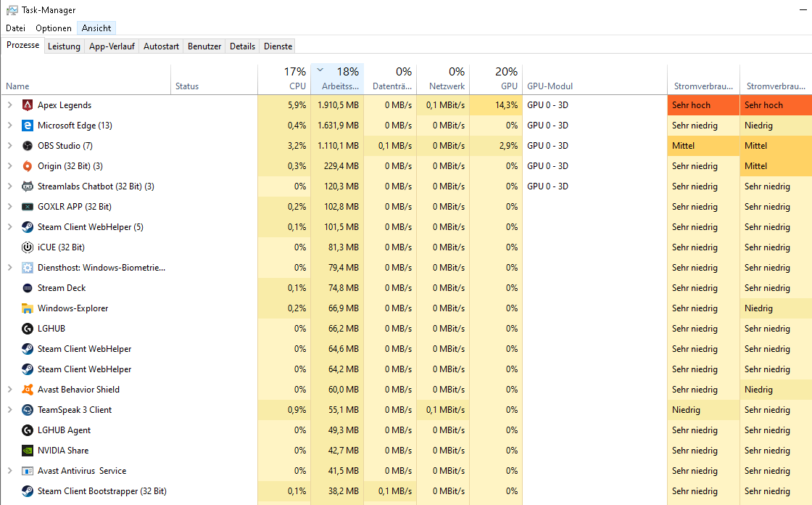Click OBS Studio's first Mittel power cell
Image resolution: width=812 pixels, height=505 pixels.
click(x=703, y=146)
